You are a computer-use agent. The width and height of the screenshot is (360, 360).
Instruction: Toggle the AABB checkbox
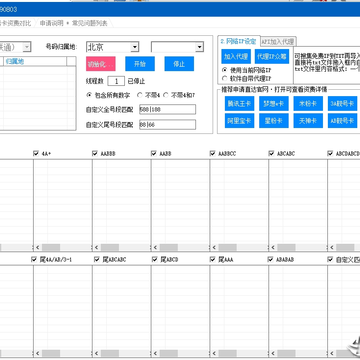(x=154, y=153)
